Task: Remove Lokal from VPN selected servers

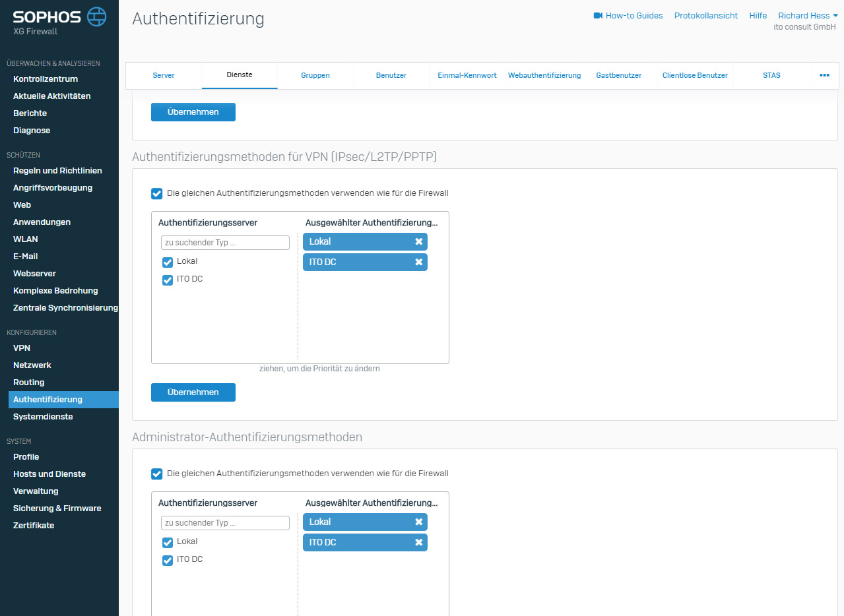Action: [x=418, y=242]
